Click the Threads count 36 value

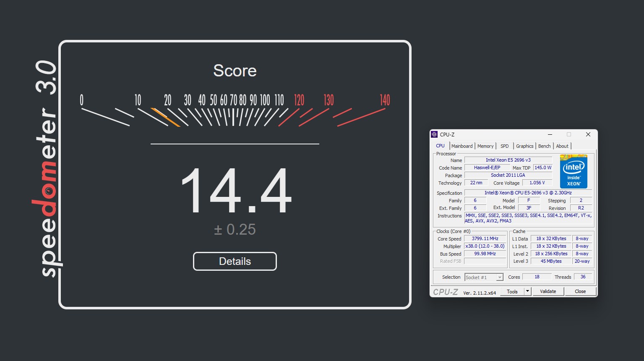click(x=583, y=277)
